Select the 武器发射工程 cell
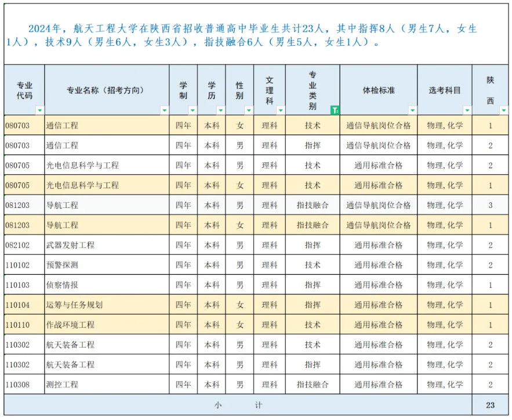The height and width of the screenshot is (420, 512). pos(107,244)
